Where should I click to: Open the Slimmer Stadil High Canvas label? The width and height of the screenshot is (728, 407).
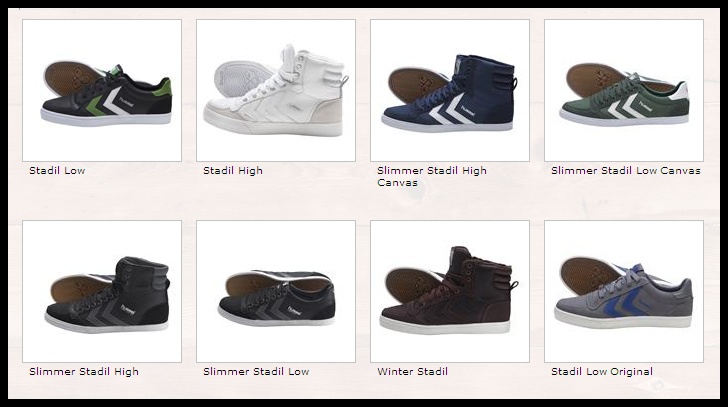point(432,176)
